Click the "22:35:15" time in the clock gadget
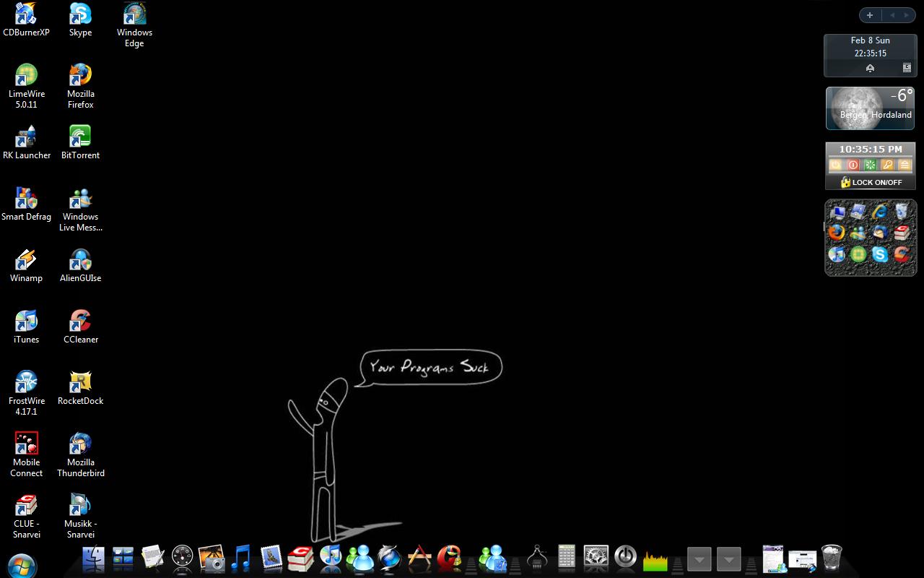Viewport: 924px width, 578px height. pos(870,53)
